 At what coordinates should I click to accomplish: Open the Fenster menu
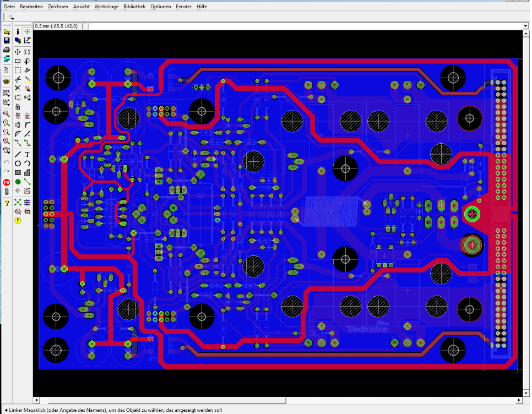click(183, 7)
